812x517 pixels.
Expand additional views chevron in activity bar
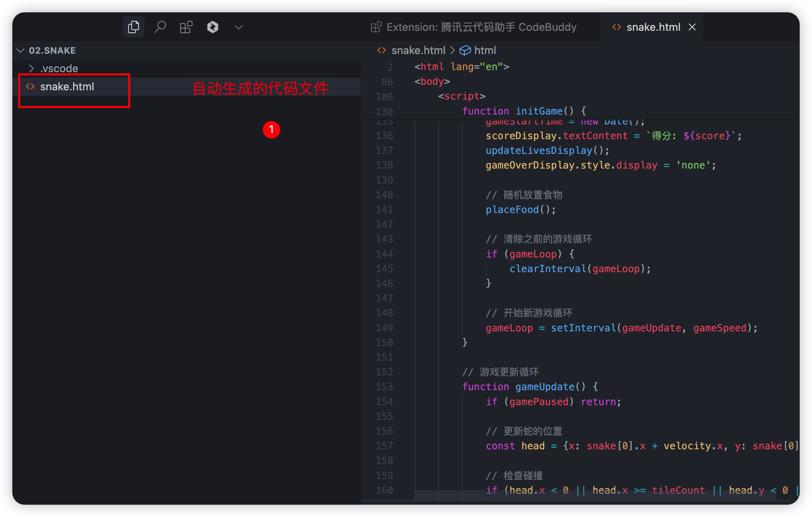pyautogui.click(x=239, y=27)
